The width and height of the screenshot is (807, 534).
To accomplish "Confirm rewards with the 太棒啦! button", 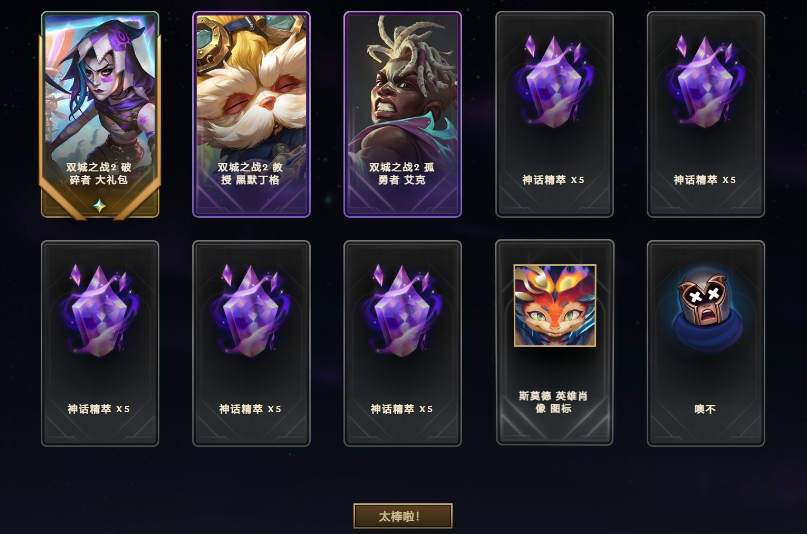I will [x=403, y=516].
